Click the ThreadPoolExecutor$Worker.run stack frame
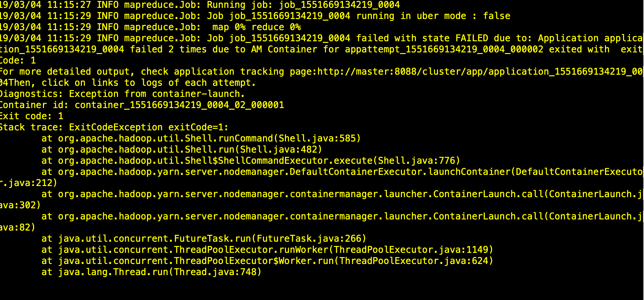This screenshot has width=644, height=300. click(275, 261)
